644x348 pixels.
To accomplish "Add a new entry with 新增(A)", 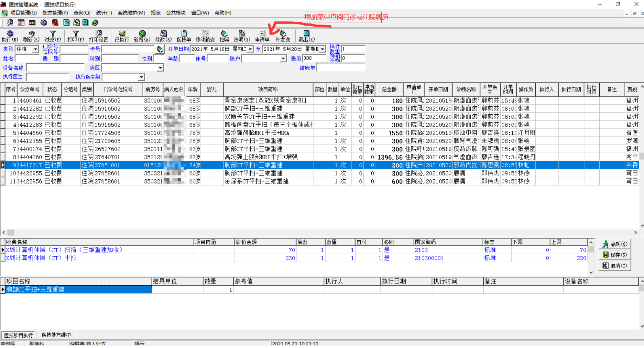I will 142,36.
